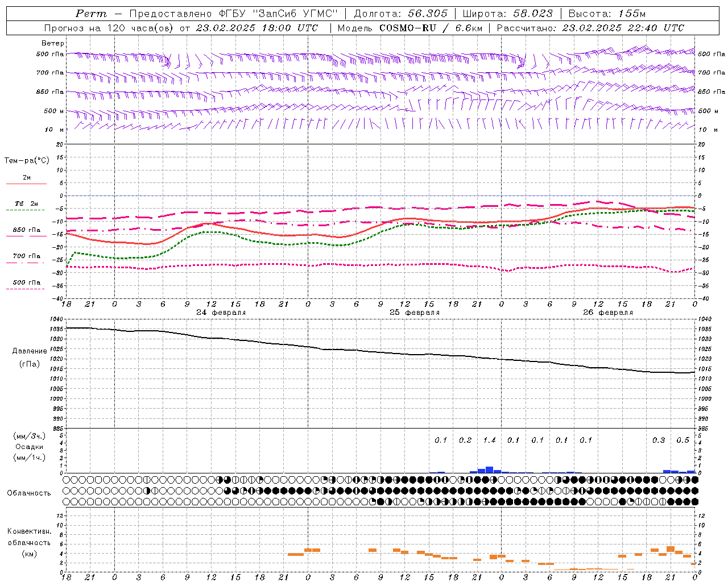Click the "Тем-ра(°C)" temperature label

[27, 161]
